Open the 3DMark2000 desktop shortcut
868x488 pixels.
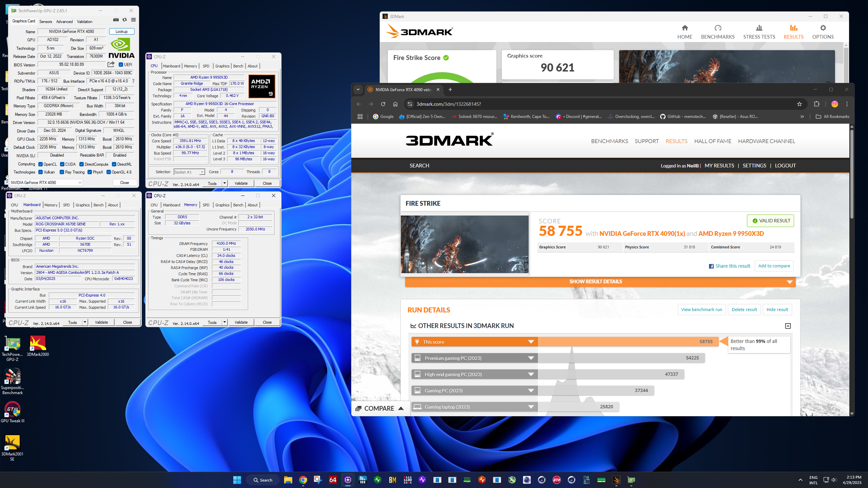click(38, 346)
